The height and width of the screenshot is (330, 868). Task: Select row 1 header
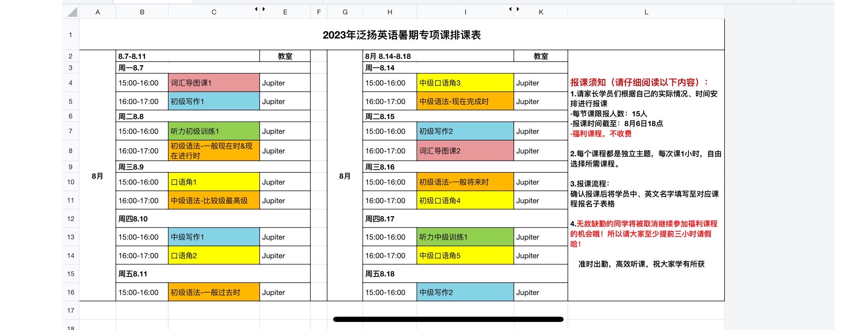coord(70,35)
